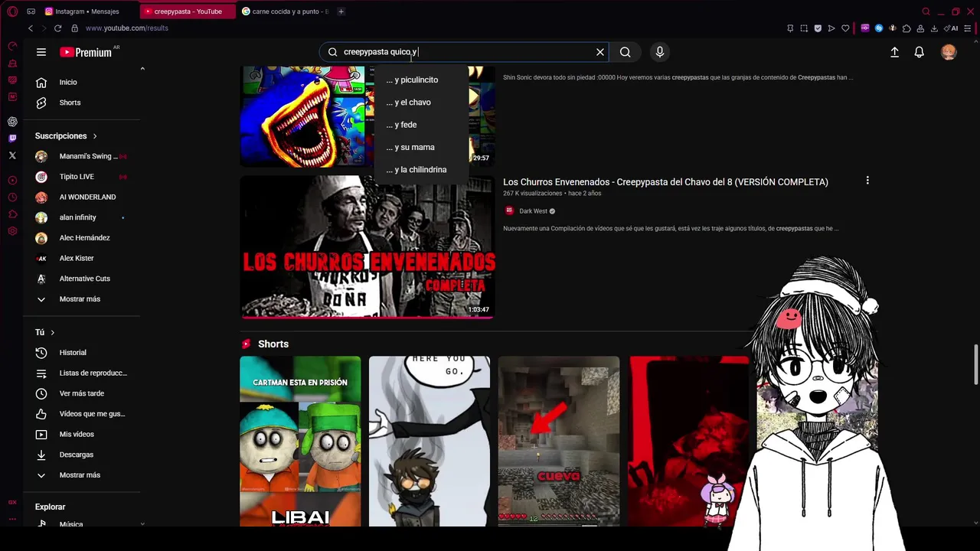Screen dimensions: 980x551
Task: Open YouTube notifications bell
Action: click(x=919, y=52)
